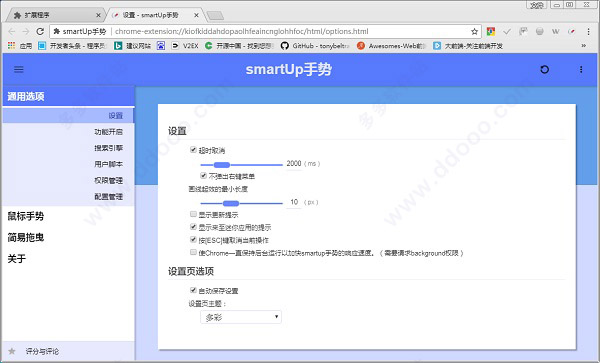The height and width of the screenshot is (363, 600).
Task: Collapse the 通用选项 section header
Action: 68,96
